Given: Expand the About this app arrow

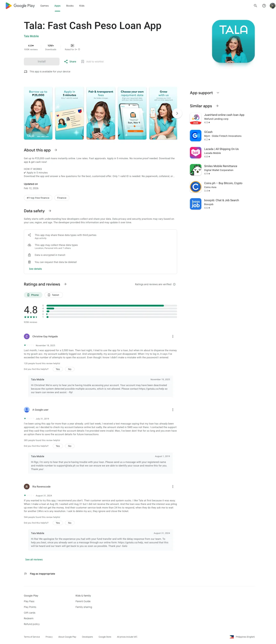Looking at the screenshot, I should (56, 150).
